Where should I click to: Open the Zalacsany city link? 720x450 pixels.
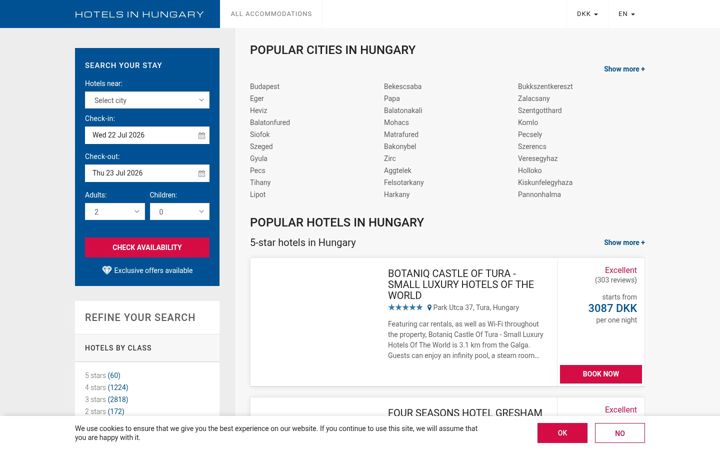[534, 98]
